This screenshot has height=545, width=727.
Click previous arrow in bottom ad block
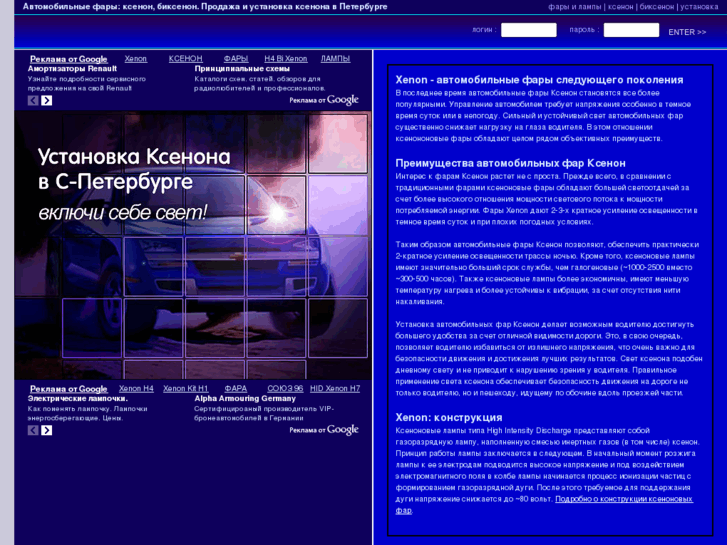(33, 430)
